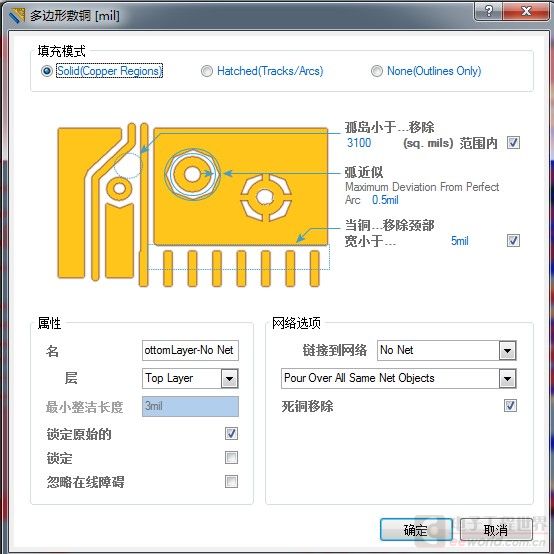
Task: Edit the 3100 sq. mils island value
Action: pos(359,143)
